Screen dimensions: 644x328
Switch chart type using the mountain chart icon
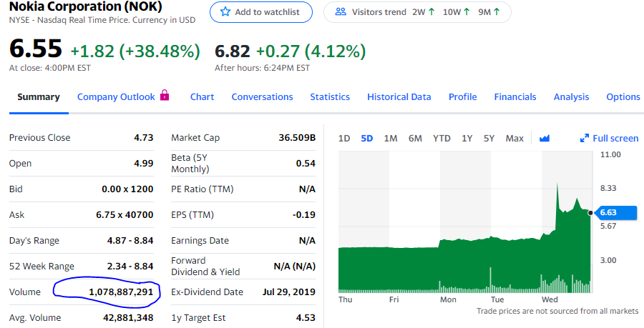point(545,138)
